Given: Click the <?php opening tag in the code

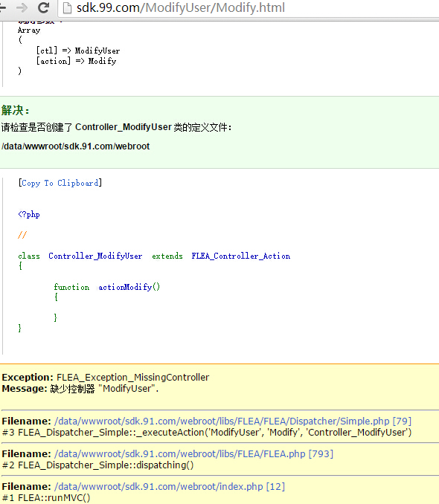Looking at the screenshot, I should (x=29, y=214).
